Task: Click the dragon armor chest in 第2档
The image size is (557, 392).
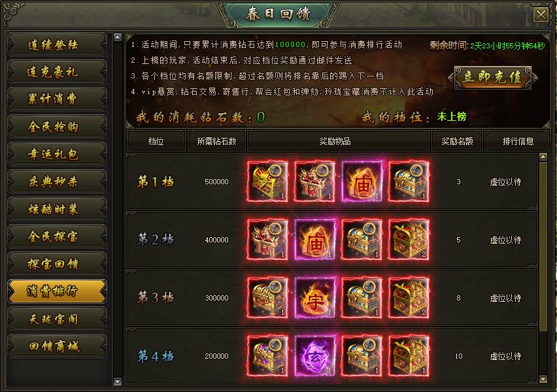Action: coord(267,240)
